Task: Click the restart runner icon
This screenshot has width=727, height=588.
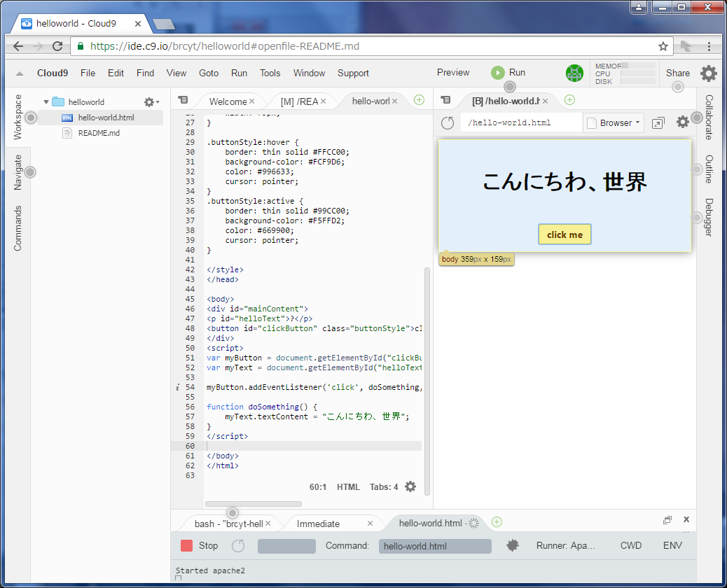Action: pos(238,546)
